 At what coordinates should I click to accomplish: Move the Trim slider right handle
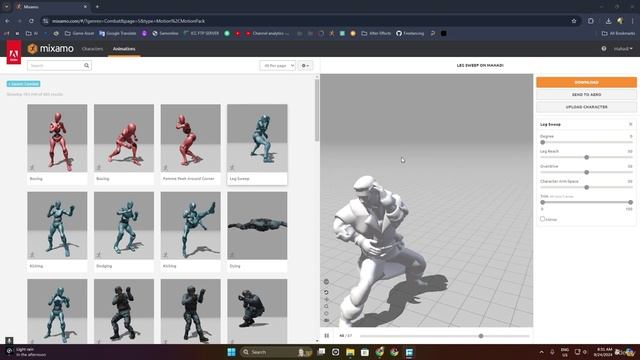(630, 202)
